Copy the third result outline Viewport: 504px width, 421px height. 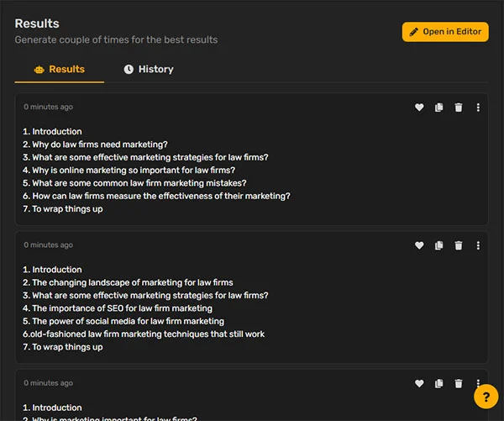pos(438,383)
